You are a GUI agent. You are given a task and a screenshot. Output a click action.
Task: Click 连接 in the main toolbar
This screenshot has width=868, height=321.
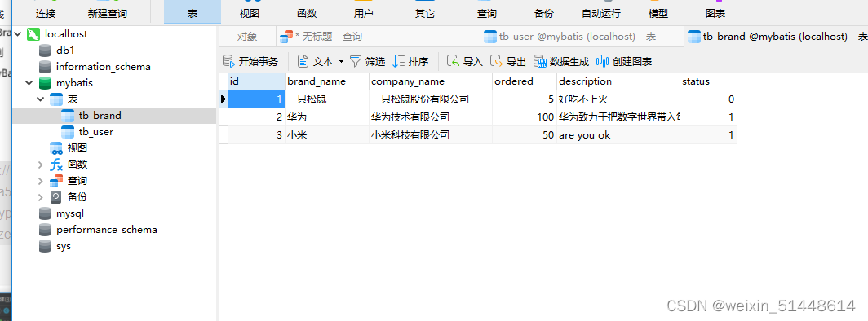click(x=46, y=13)
